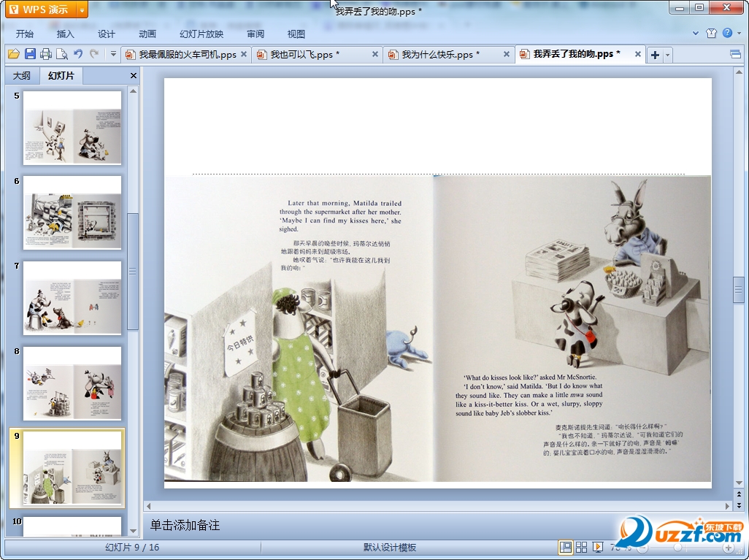This screenshot has height=560, width=749.
Task: Click the thumbnail pane scrollbar handle
Action: [134, 272]
